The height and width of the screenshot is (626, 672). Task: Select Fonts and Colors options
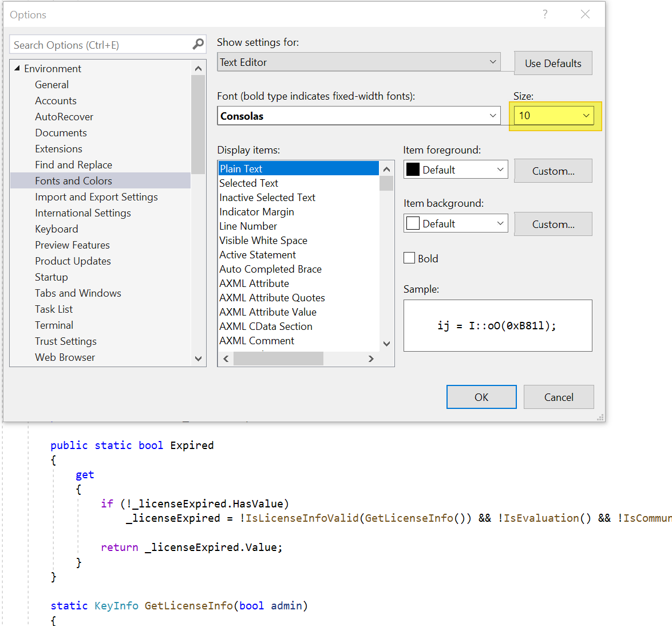100,181
